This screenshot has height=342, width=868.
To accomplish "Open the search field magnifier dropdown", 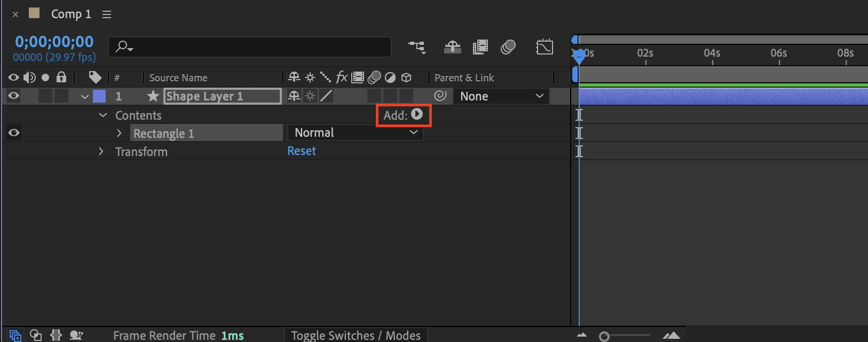I will click(124, 47).
